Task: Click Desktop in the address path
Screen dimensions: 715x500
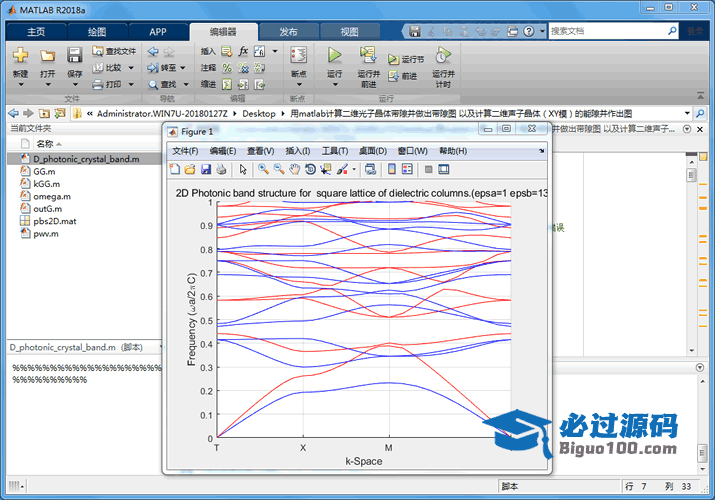Action: tap(259, 113)
